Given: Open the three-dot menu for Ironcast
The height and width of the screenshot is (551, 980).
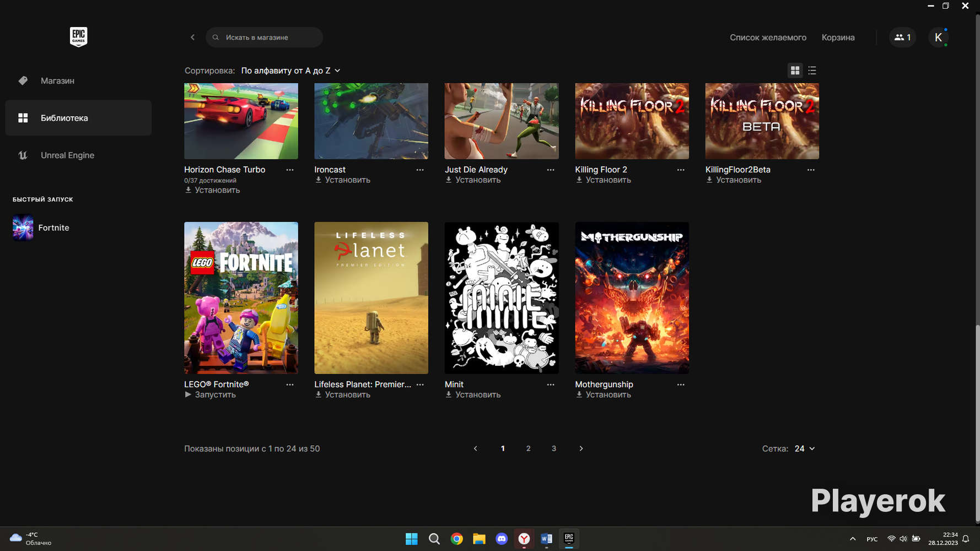Looking at the screenshot, I should [x=420, y=170].
